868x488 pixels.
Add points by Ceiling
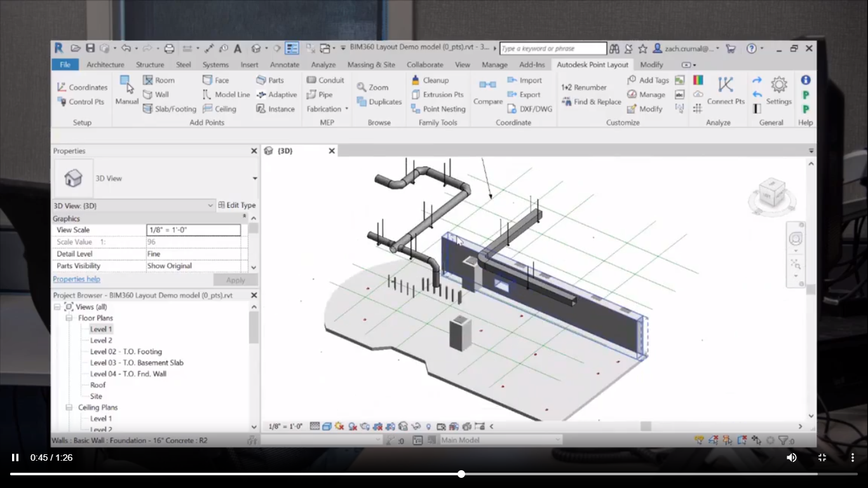[x=219, y=109]
